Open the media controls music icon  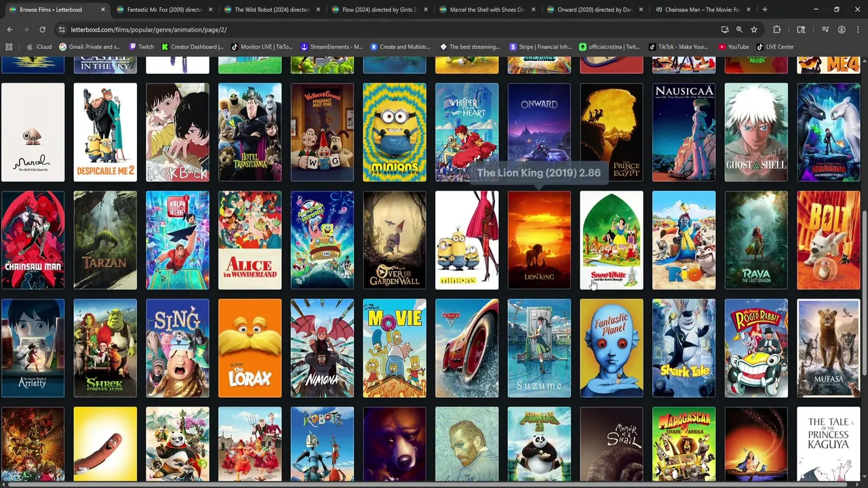pos(825,30)
